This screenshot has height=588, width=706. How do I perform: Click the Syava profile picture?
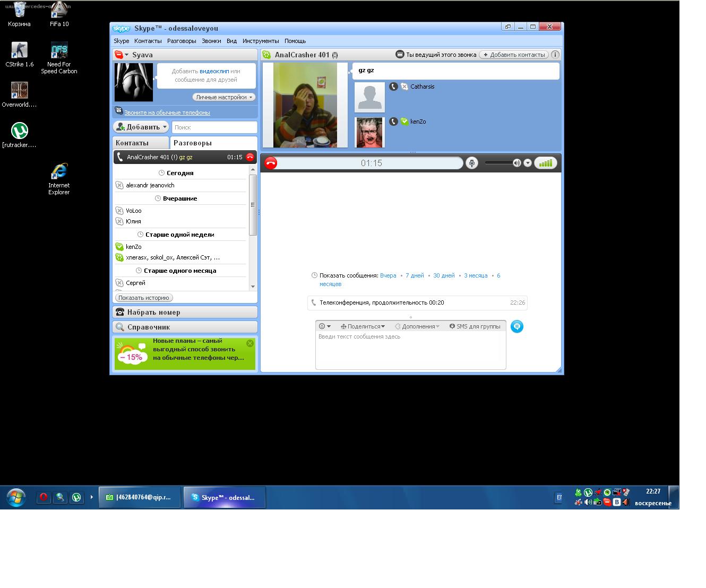point(134,82)
